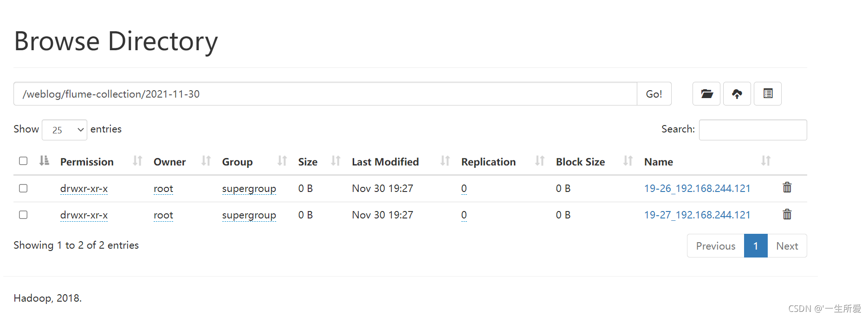This screenshot has height=317, width=868.
Task: Check the box for 19-26_192.168.244.121 row
Action: (x=23, y=188)
